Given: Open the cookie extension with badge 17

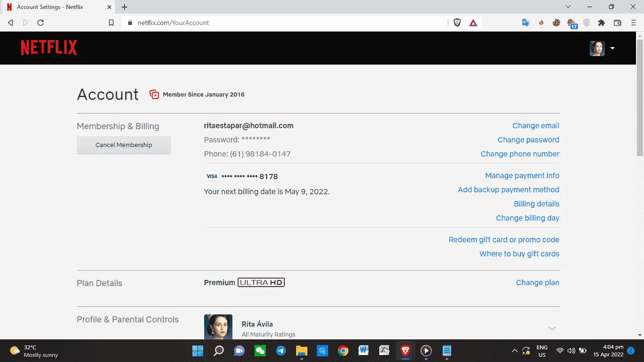Looking at the screenshot, I should coord(572,24).
